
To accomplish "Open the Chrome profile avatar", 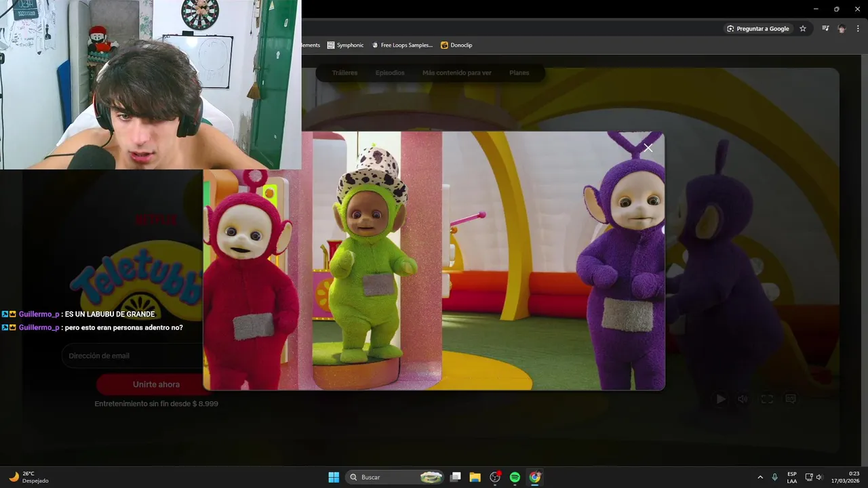I will (x=842, y=28).
